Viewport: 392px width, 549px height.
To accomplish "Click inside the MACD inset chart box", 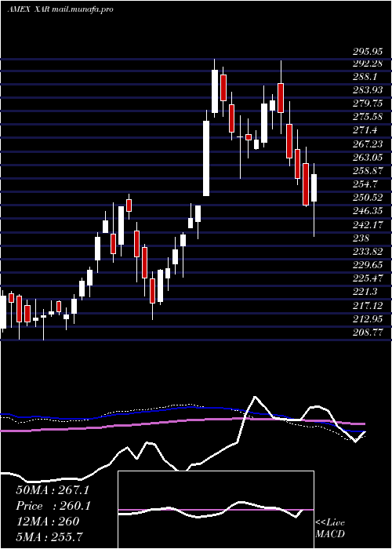I will (x=216, y=510).
